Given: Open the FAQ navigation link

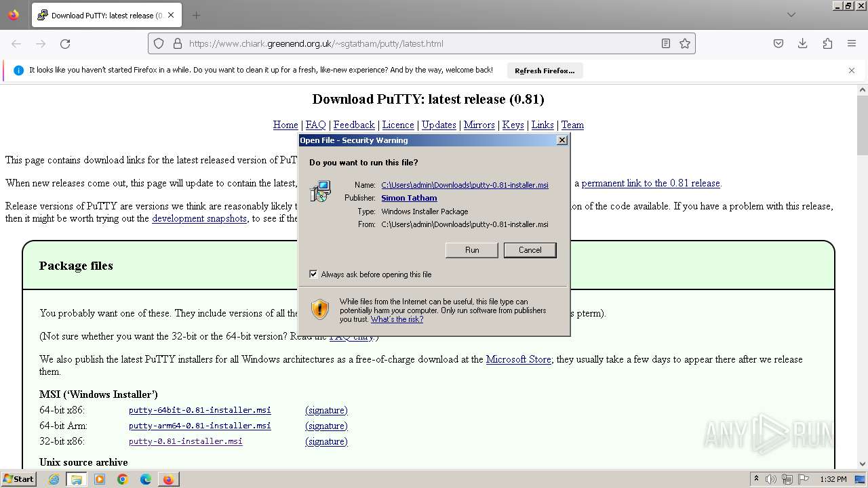Looking at the screenshot, I should 315,125.
